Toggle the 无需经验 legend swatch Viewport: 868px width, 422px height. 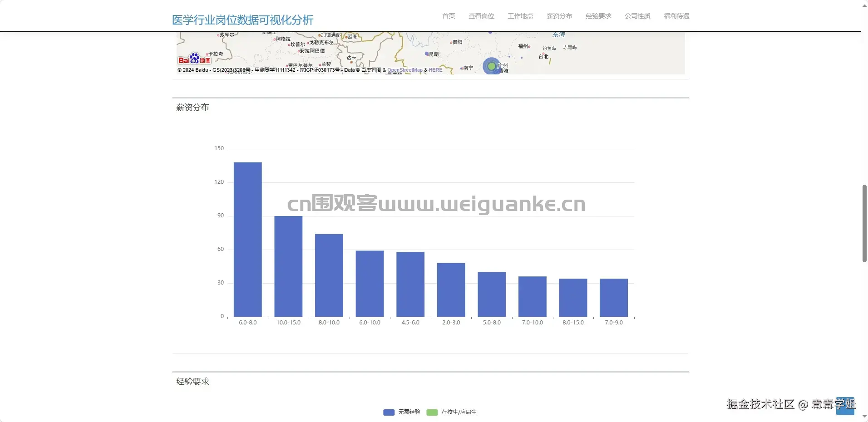(x=389, y=412)
